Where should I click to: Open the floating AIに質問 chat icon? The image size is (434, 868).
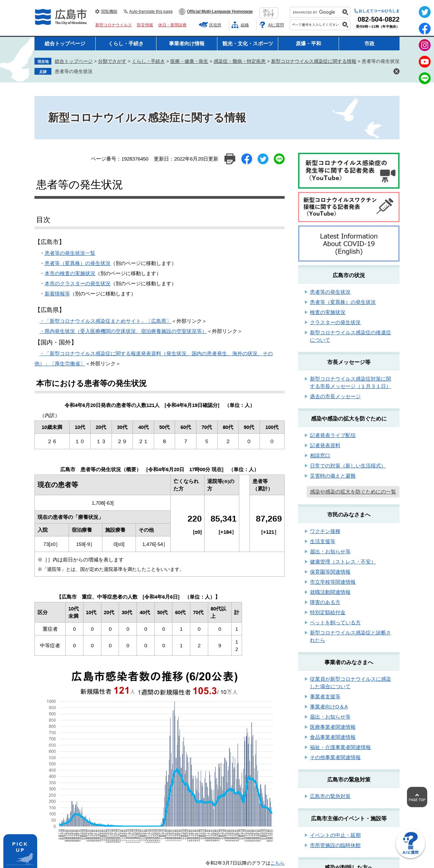click(x=410, y=844)
